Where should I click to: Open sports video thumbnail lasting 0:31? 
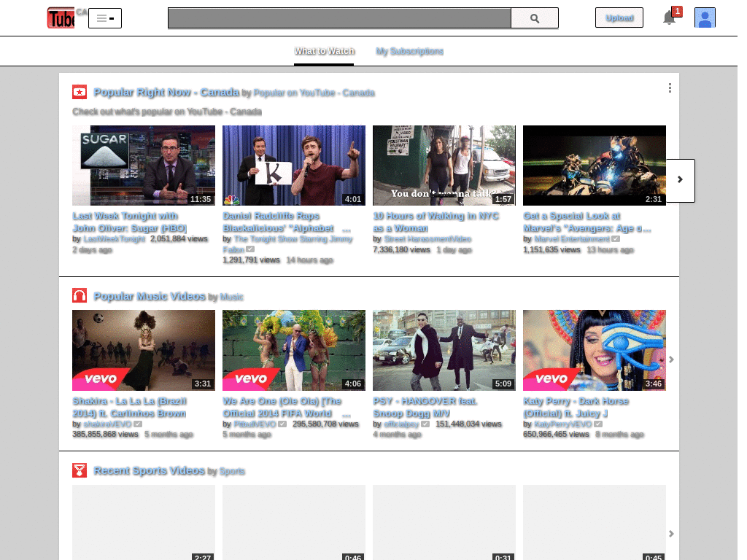(444, 522)
